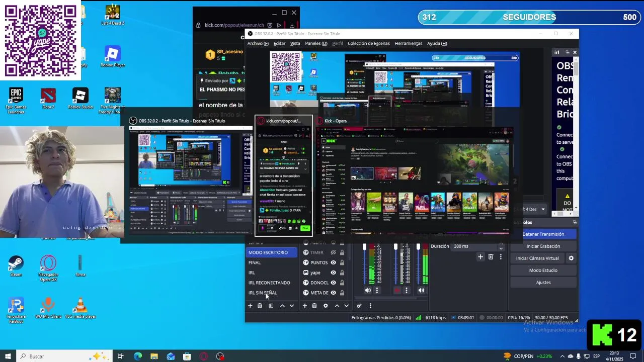Viewport: 644px width, 362px height.
Task: Adjust first audio channel volume fader
Action: coord(365,247)
